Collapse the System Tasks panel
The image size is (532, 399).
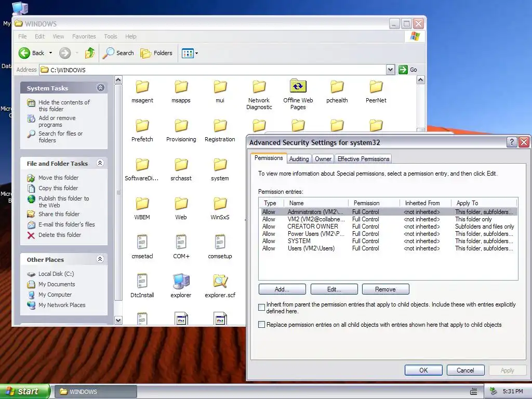coord(100,87)
